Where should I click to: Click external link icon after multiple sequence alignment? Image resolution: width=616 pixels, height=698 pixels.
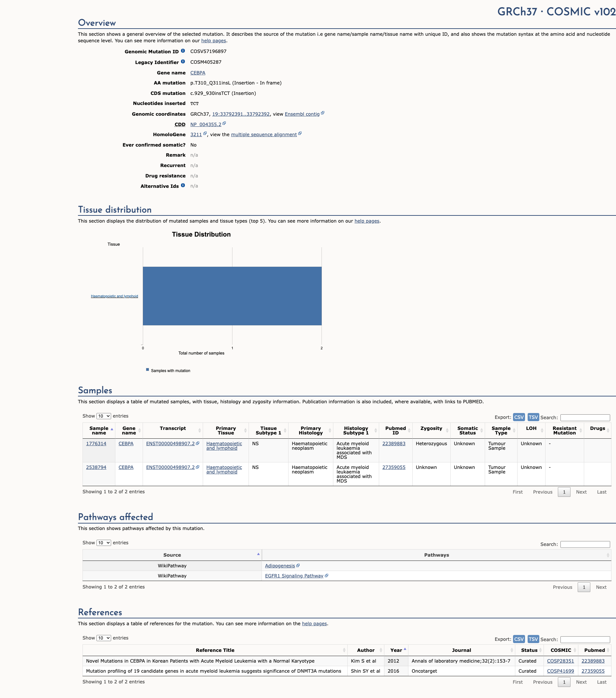click(x=300, y=134)
